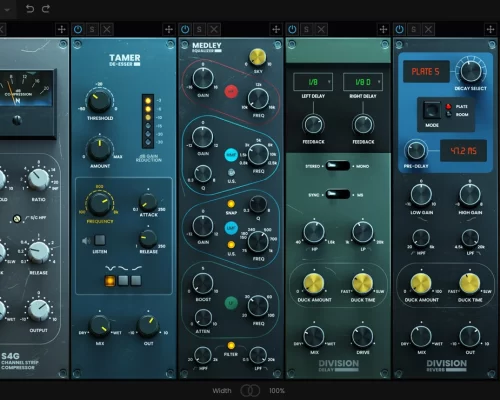The height and width of the screenshot is (400, 500).
Task: Click the Left Delay Feedback knob
Action: click(x=313, y=125)
